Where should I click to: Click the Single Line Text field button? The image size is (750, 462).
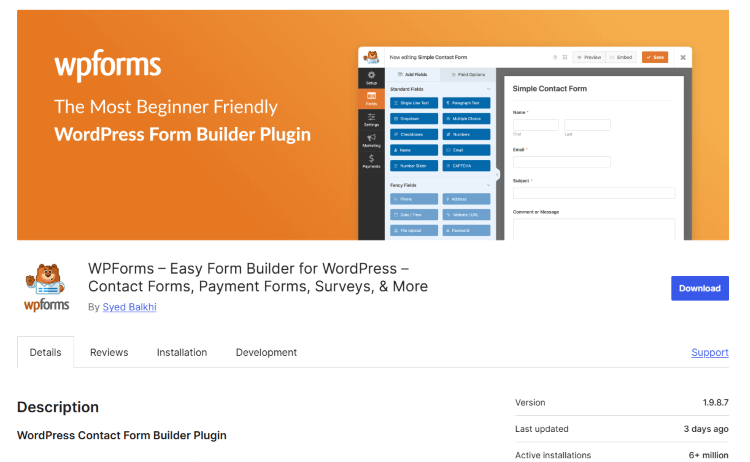coord(414,103)
